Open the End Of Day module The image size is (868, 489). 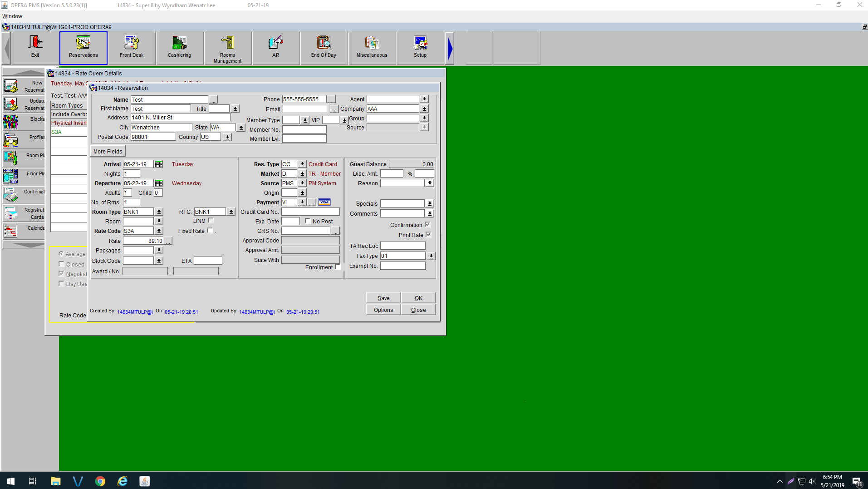tap(324, 48)
